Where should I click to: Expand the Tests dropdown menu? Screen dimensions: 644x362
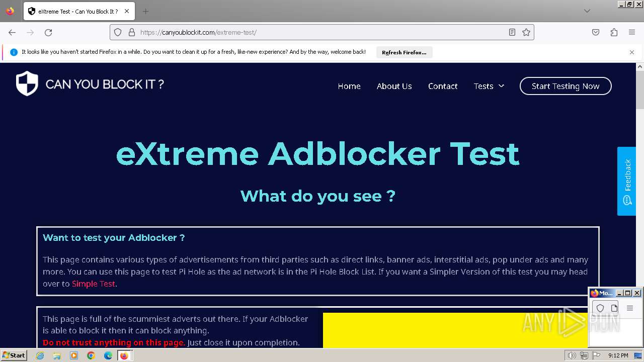(x=489, y=86)
